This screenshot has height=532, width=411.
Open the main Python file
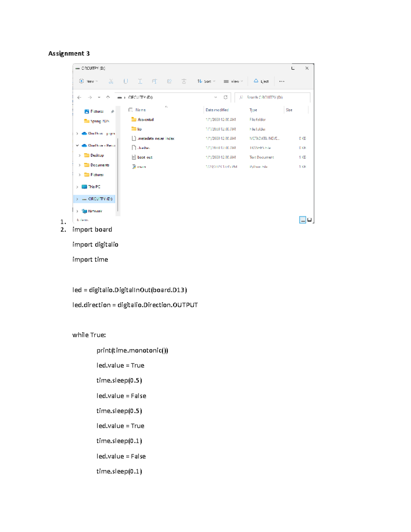tap(141, 167)
